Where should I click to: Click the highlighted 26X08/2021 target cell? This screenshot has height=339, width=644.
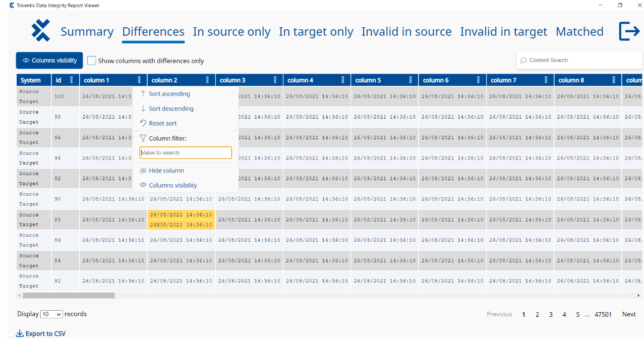[x=181, y=225]
